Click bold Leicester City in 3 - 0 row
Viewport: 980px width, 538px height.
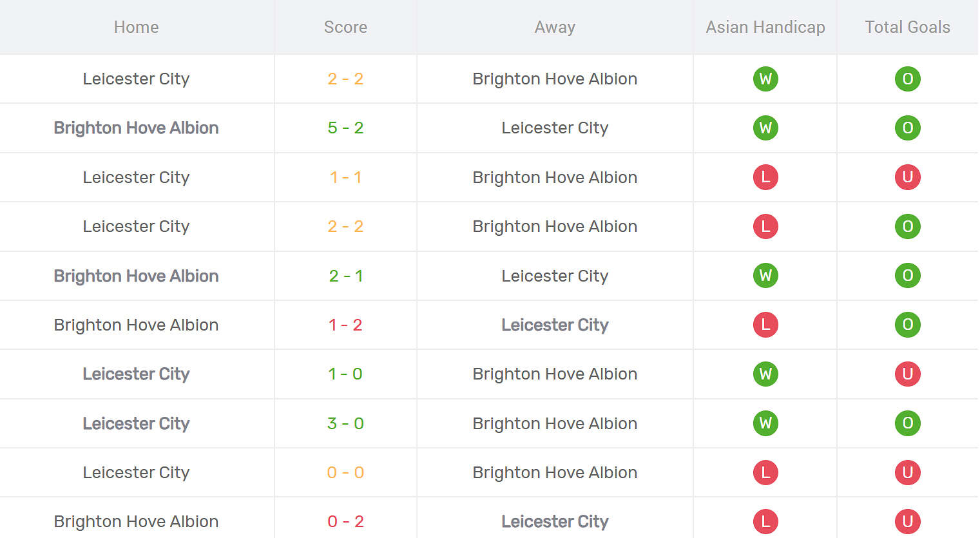[136, 423]
